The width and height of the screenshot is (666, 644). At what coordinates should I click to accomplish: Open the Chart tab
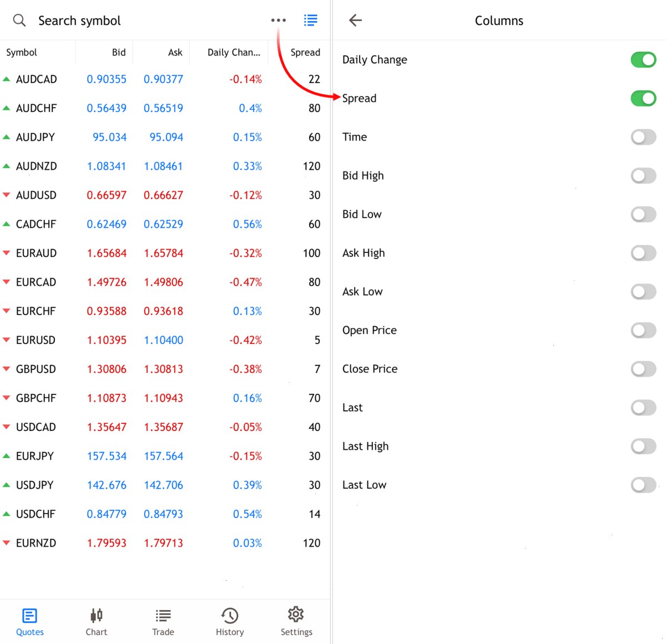[97, 622]
